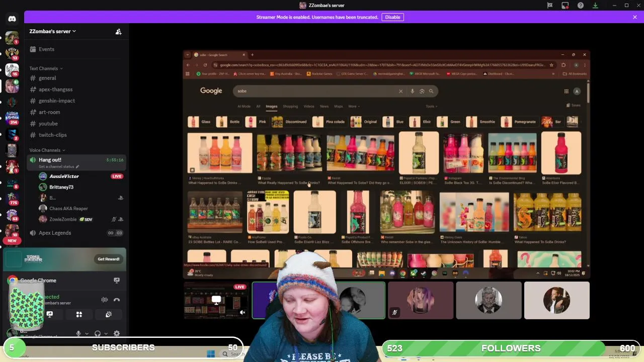Click stop streaming icon beside Google Chrome
This screenshot has height=362, width=644.
click(x=117, y=281)
